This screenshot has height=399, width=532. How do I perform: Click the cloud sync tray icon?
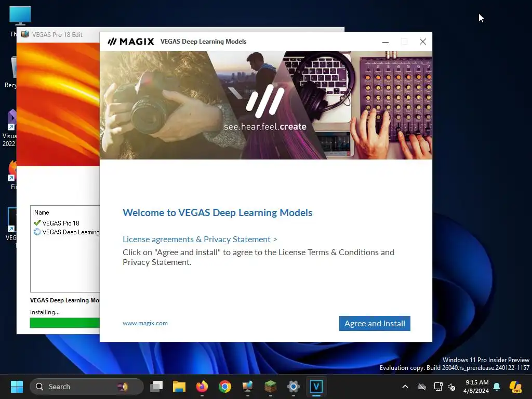[422, 387]
